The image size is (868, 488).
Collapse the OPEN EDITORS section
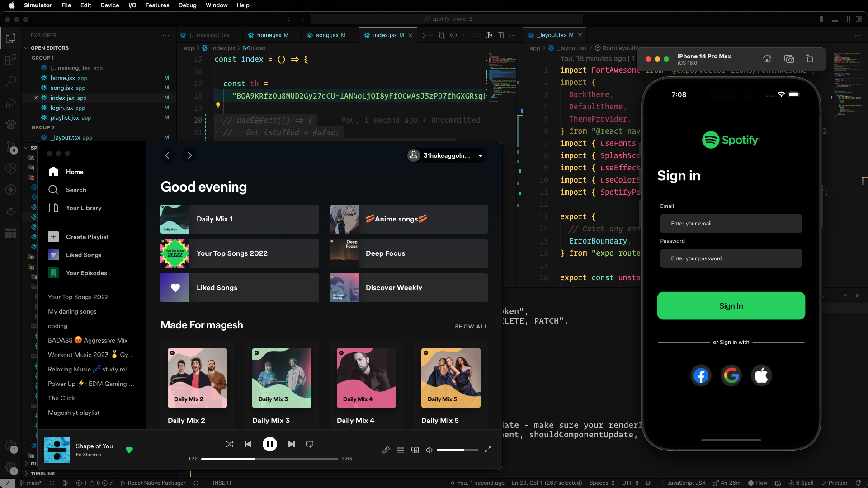click(49, 48)
